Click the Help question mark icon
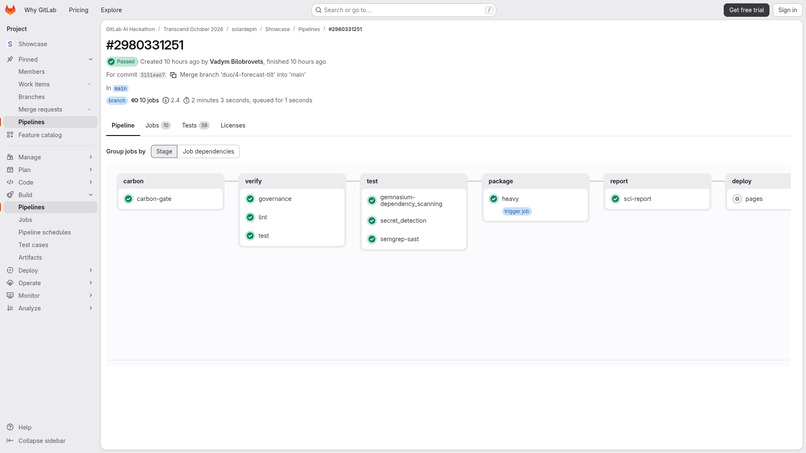This screenshot has width=806, height=453. click(10, 427)
